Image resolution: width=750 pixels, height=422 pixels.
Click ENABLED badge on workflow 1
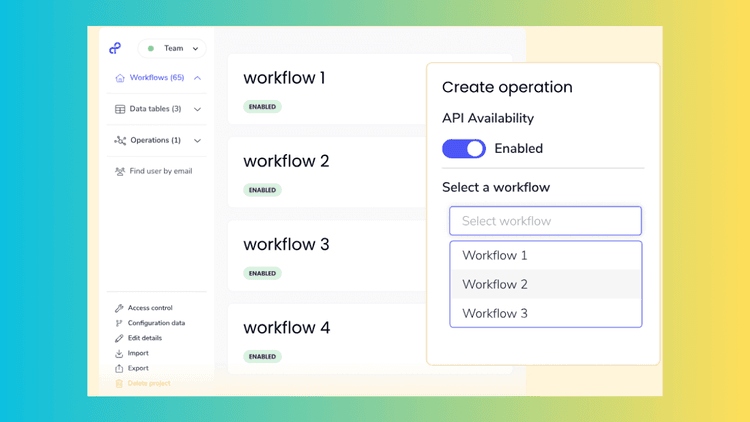tap(262, 107)
